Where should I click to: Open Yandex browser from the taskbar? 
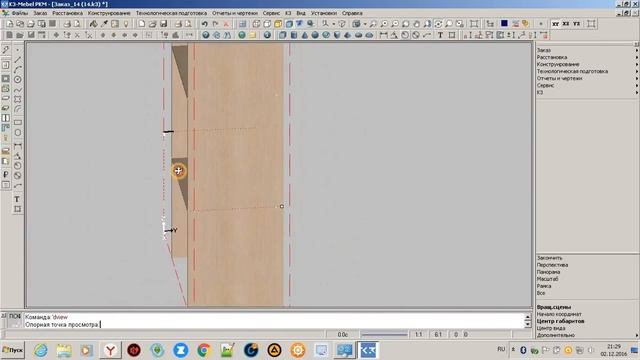pyautogui.click(x=110, y=350)
